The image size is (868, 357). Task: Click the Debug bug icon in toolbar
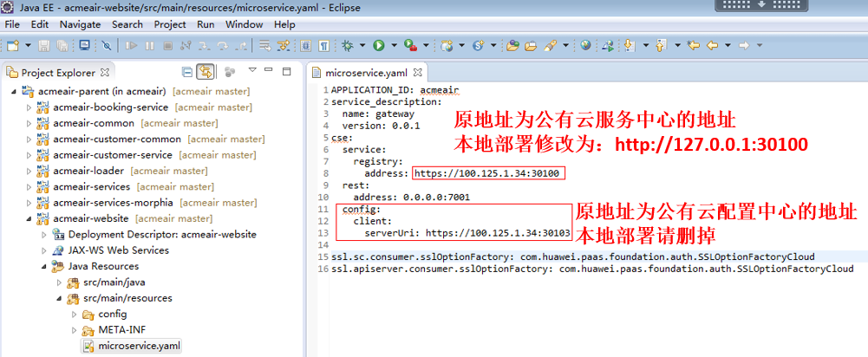[349, 45]
